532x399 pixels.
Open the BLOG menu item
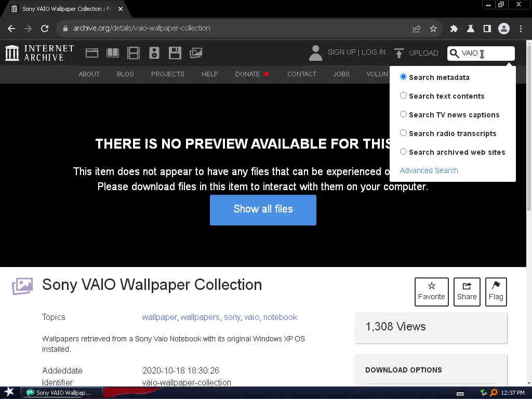(125, 74)
